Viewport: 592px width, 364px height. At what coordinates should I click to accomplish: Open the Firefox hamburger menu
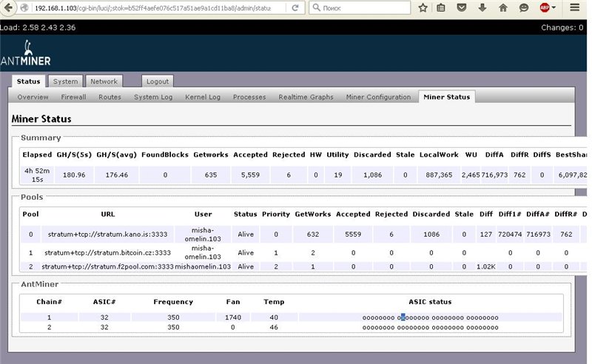[573, 7]
